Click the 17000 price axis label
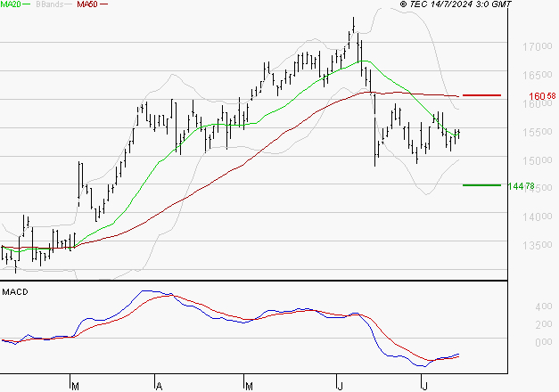This screenshot has width=559, height=392. (x=538, y=46)
